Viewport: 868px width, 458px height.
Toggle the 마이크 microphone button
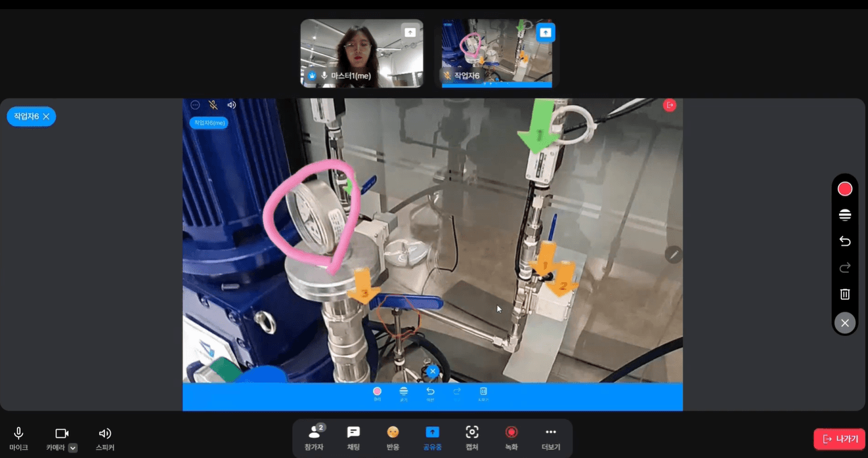click(x=18, y=438)
